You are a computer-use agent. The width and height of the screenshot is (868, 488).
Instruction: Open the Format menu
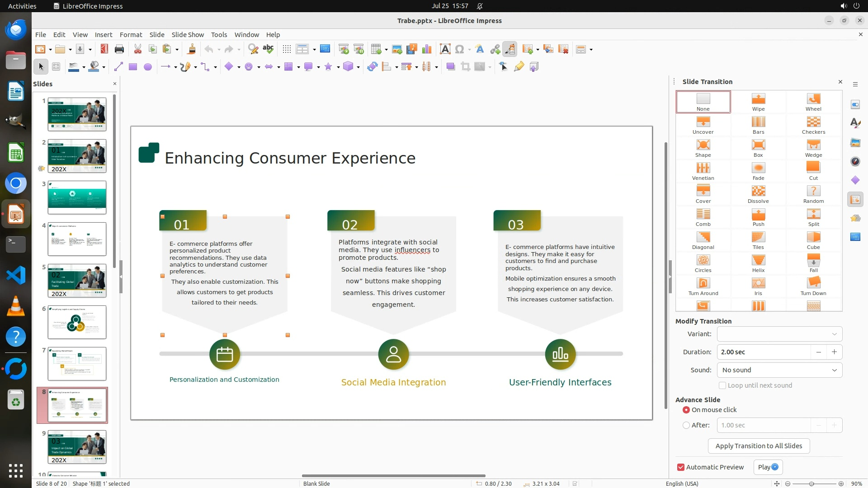[131, 34]
